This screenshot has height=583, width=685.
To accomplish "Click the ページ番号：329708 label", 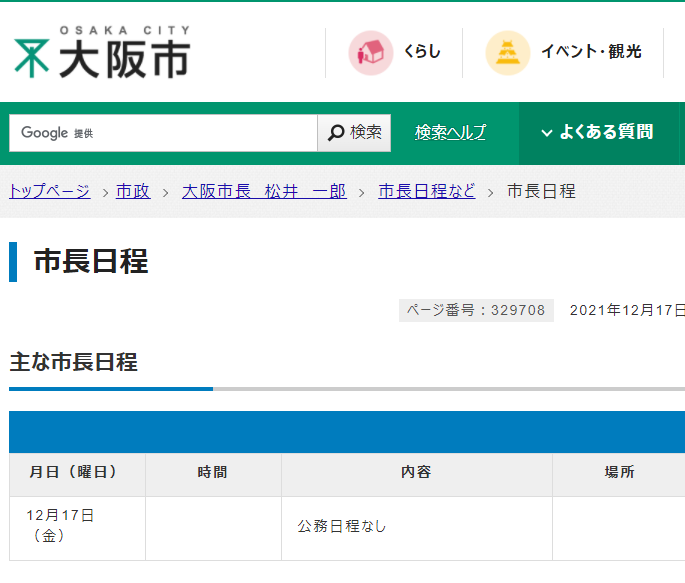I will (476, 310).
